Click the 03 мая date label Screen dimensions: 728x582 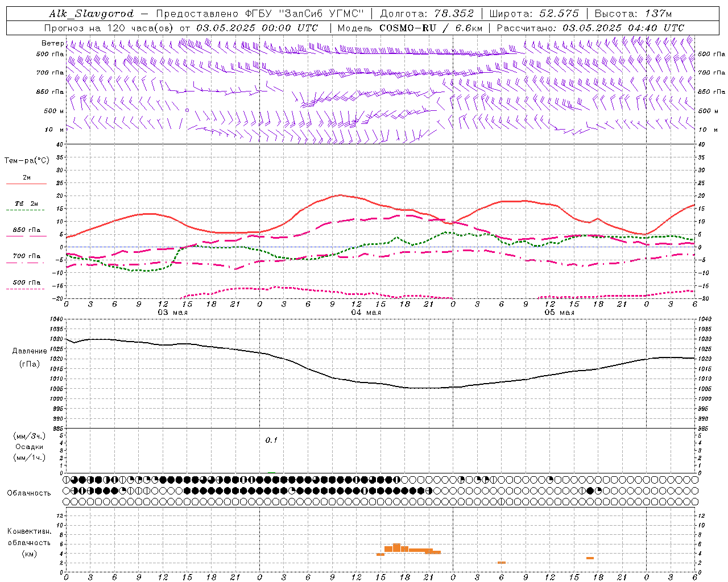click(x=172, y=313)
